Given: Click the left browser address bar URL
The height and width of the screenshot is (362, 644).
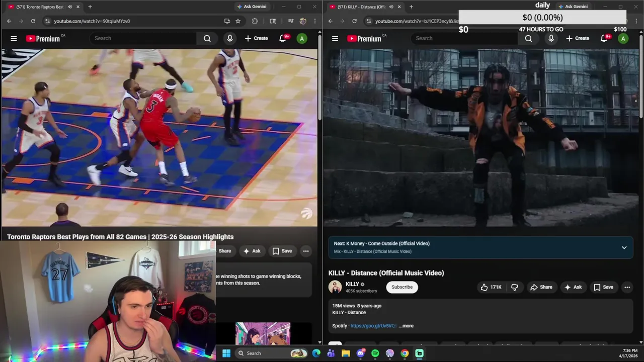Looking at the screenshot, I should (x=92, y=21).
